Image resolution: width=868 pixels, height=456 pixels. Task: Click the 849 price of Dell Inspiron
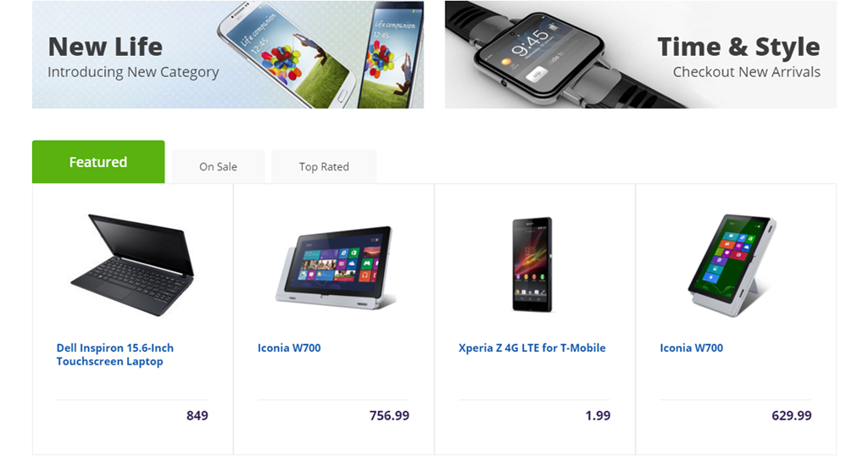point(197,415)
